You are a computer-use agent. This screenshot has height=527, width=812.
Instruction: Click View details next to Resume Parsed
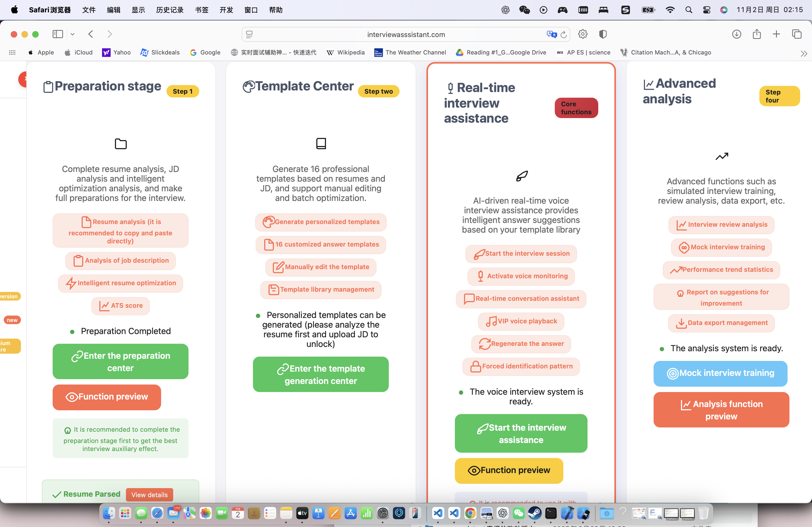click(x=149, y=495)
